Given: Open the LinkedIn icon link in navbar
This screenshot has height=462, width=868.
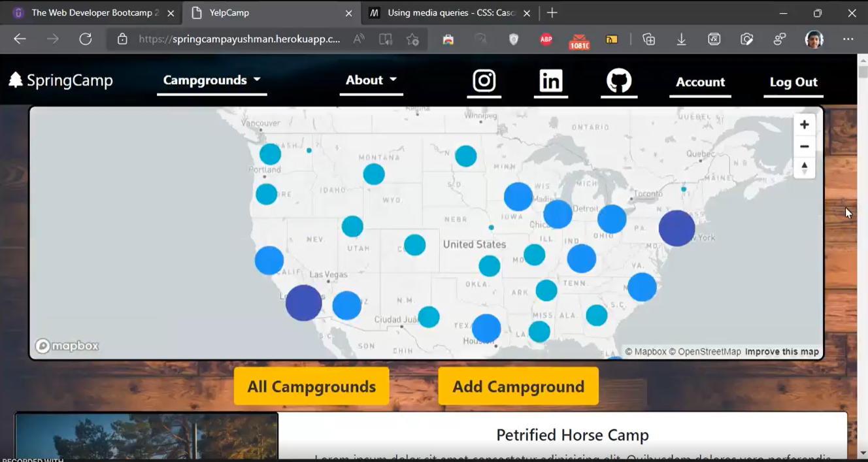Looking at the screenshot, I should click(x=550, y=81).
